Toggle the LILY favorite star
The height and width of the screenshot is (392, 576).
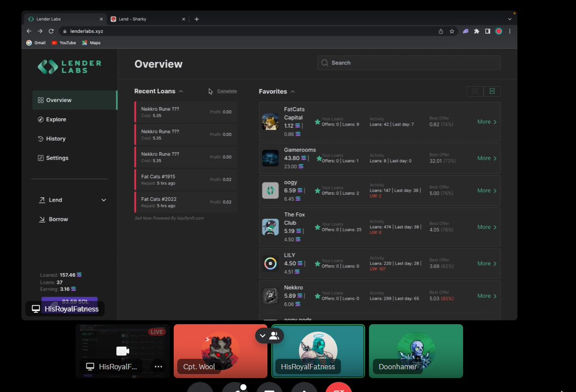coord(317,263)
